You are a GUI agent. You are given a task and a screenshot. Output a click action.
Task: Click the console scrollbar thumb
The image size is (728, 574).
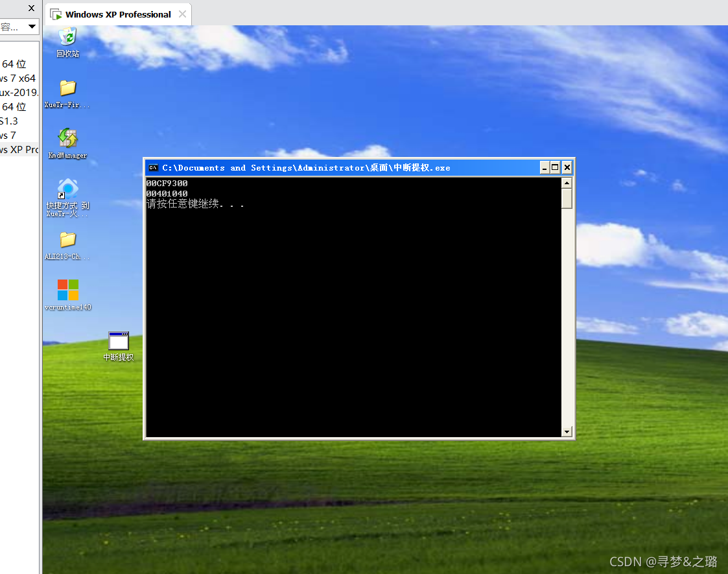tap(567, 198)
